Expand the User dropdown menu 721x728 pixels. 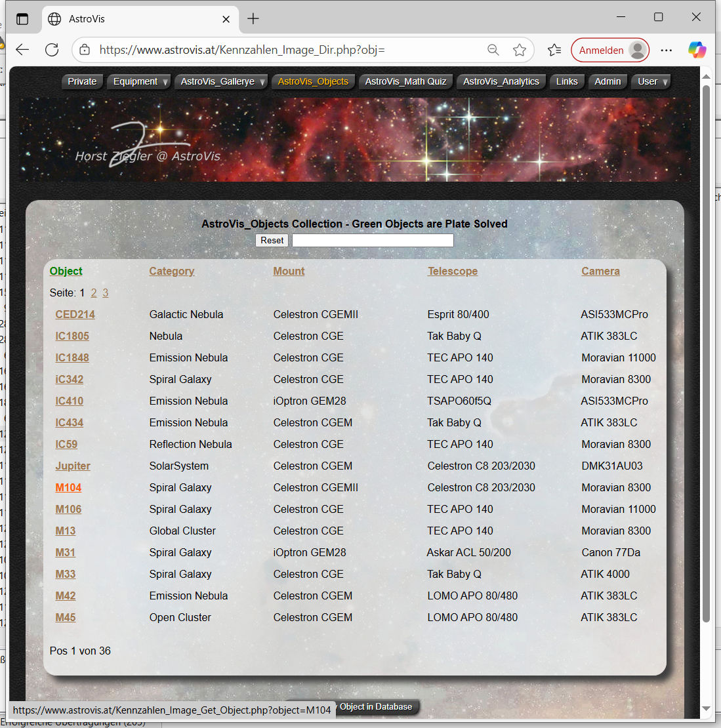[652, 81]
